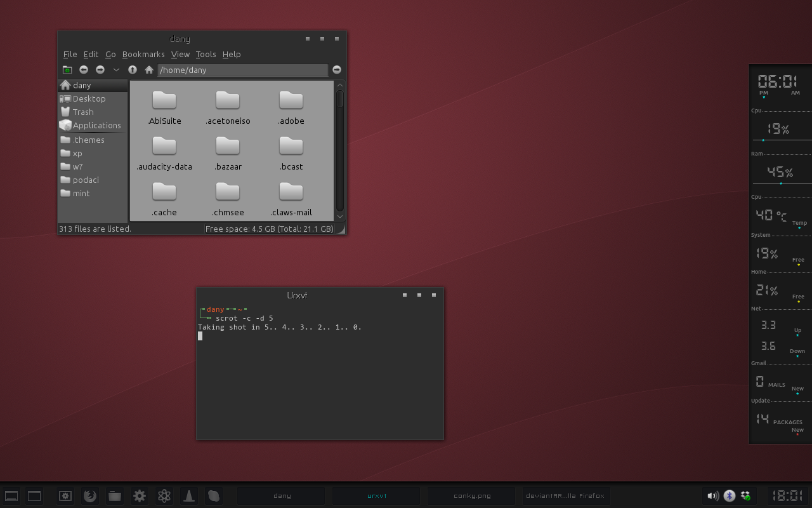Switch to the conky.png taskbar window
The image size is (812, 508).
pos(471,496)
